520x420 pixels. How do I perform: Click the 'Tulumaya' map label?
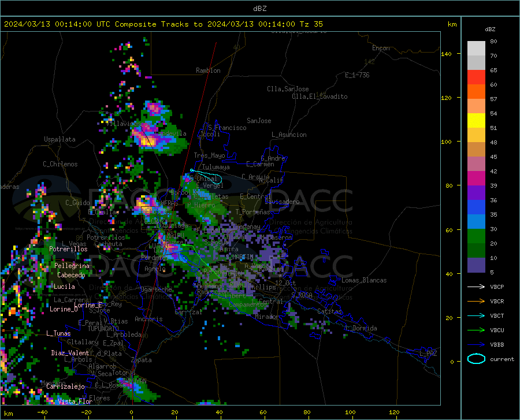pyautogui.click(x=216, y=167)
